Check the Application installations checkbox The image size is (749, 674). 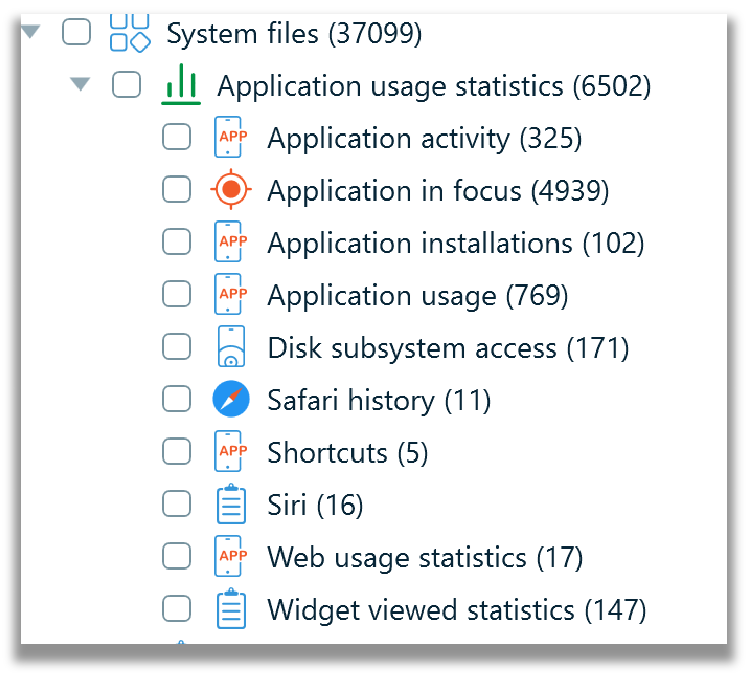pos(177,242)
